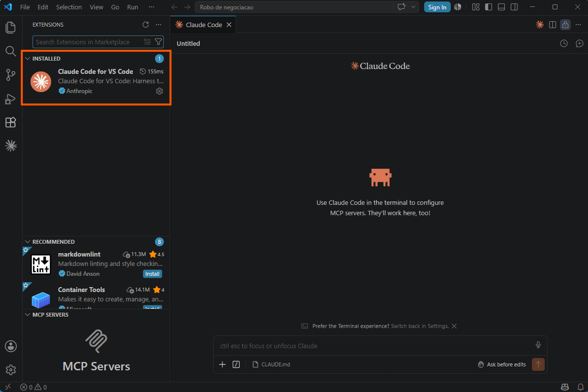Viewport: 588px width, 392px height.
Task: Open remote window indicator in status bar
Action: pyautogui.click(x=8, y=387)
